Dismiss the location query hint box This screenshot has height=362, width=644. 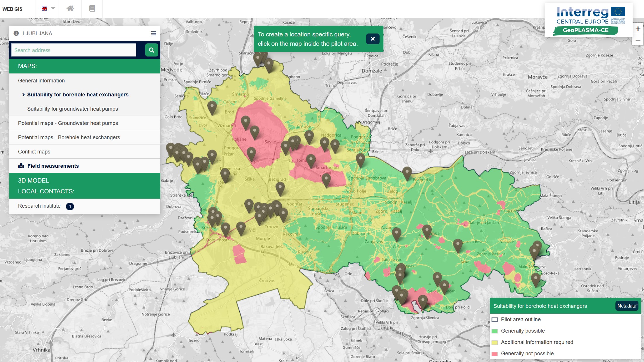coord(373,39)
